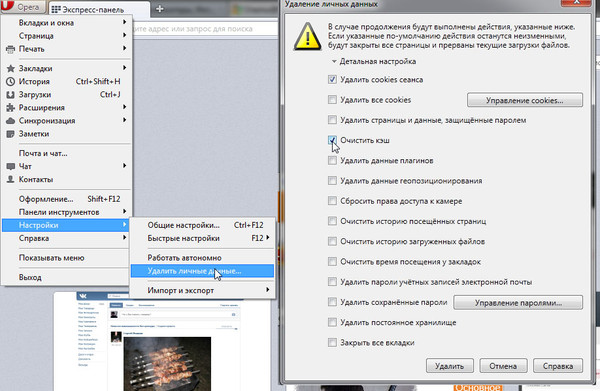
Task: Open a new tab with plus button
Action: [x=160, y=8]
